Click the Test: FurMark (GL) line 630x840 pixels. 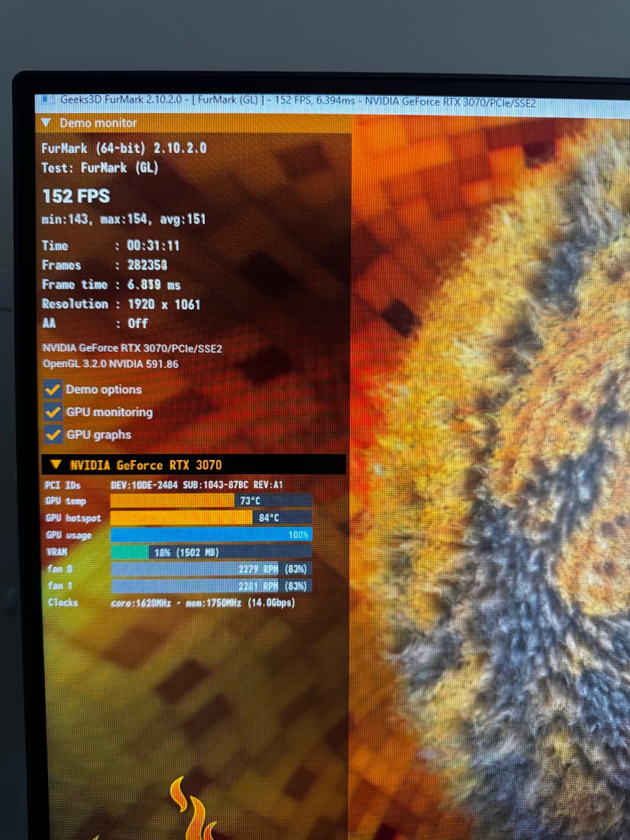click(100, 168)
